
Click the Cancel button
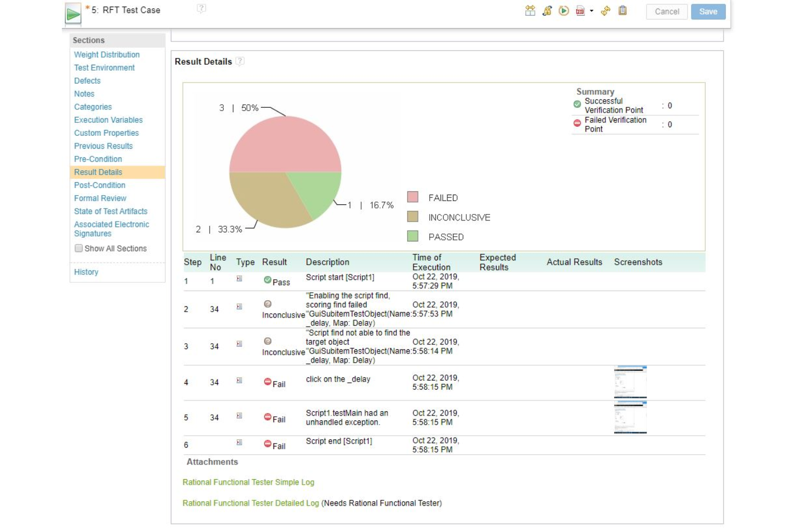[666, 11]
